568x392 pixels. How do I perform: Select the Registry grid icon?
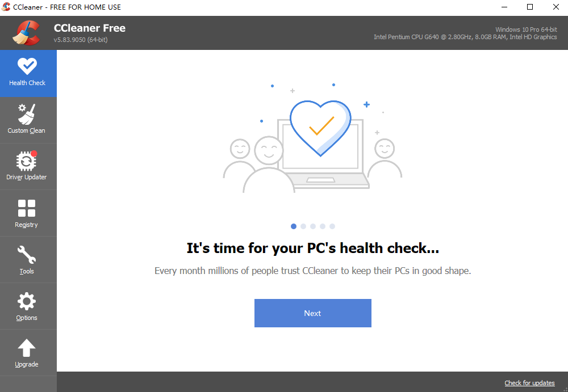click(x=27, y=208)
